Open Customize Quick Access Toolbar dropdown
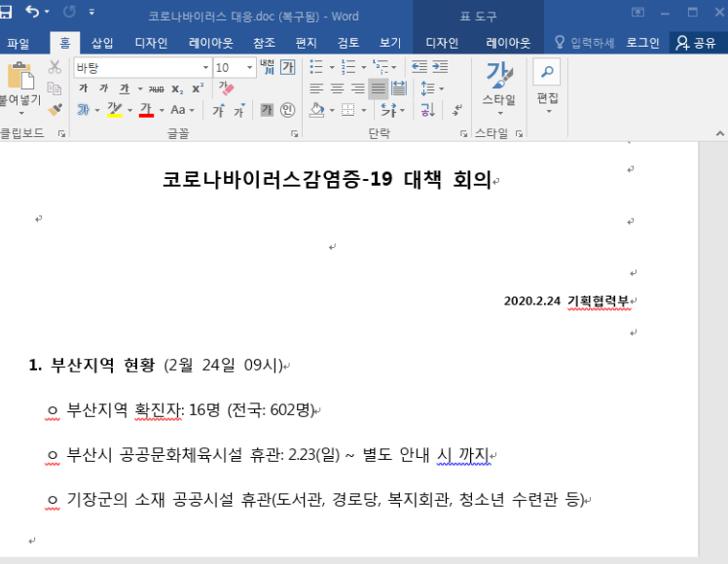 [x=91, y=12]
